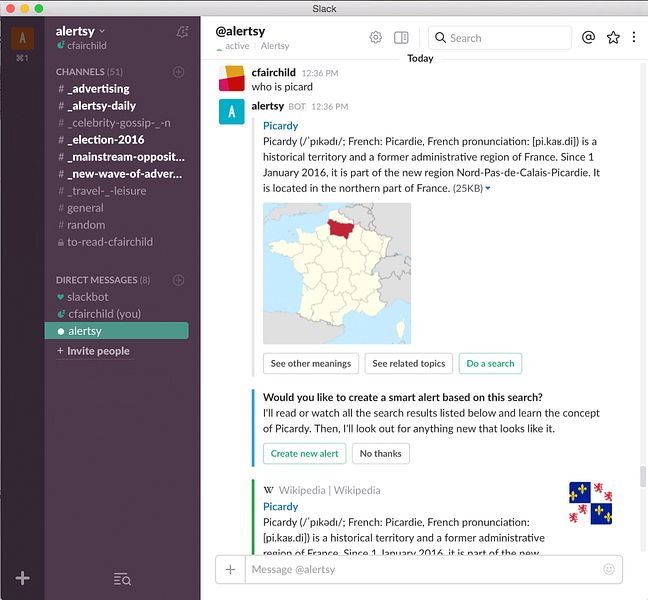This screenshot has height=600, width=648.
Task: Select the alertsy team icon
Action: coord(22,38)
